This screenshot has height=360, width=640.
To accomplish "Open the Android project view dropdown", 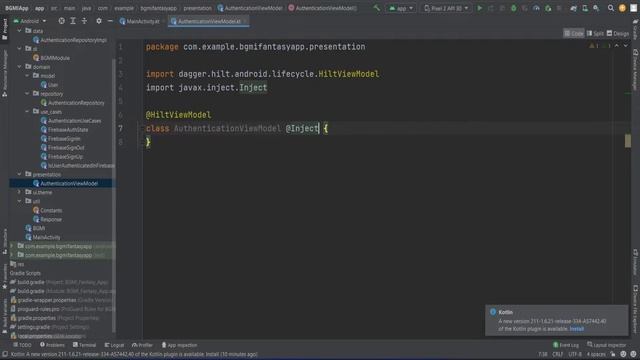I will tap(30, 21).
